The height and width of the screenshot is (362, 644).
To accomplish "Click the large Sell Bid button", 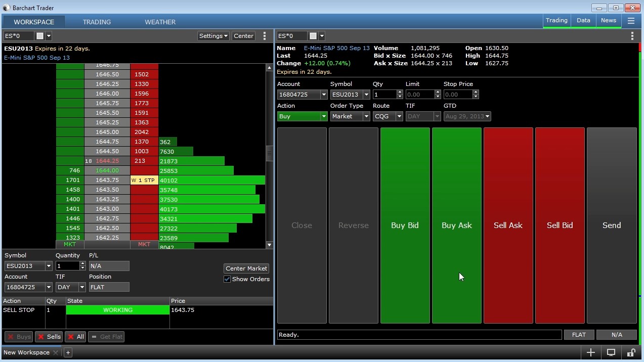I will [560, 225].
